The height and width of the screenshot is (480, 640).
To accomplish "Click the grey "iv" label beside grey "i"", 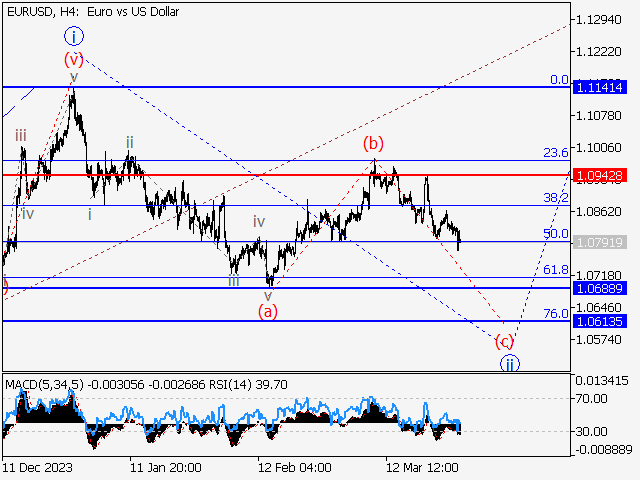I will click(28, 213).
